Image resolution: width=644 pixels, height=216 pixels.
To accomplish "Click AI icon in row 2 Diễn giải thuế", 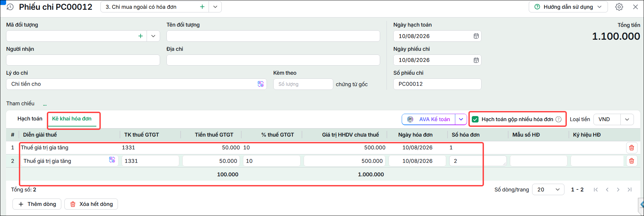I will (x=112, y=159).
